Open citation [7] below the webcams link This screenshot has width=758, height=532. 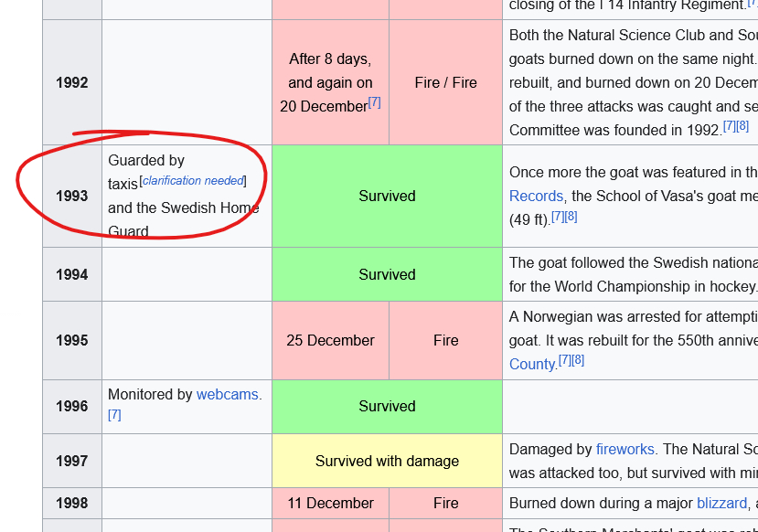pos(114,415)
